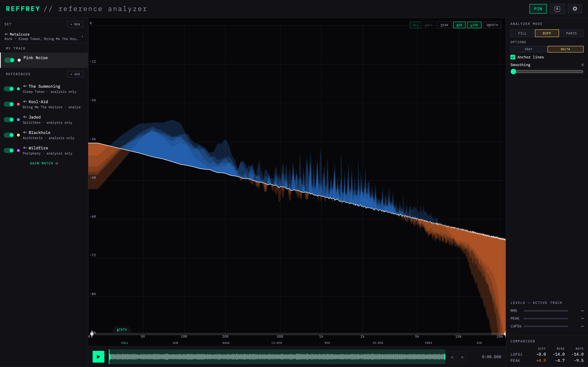Go to the previous marker arrow
This screenshot has width=588, height=367.
[452, 357]
